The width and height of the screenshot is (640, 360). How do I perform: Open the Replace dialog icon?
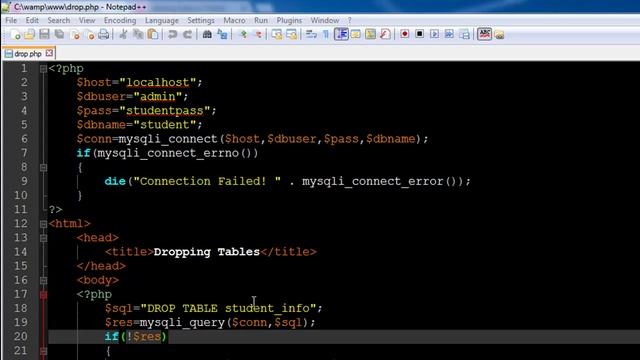click(x=222, y=34)
